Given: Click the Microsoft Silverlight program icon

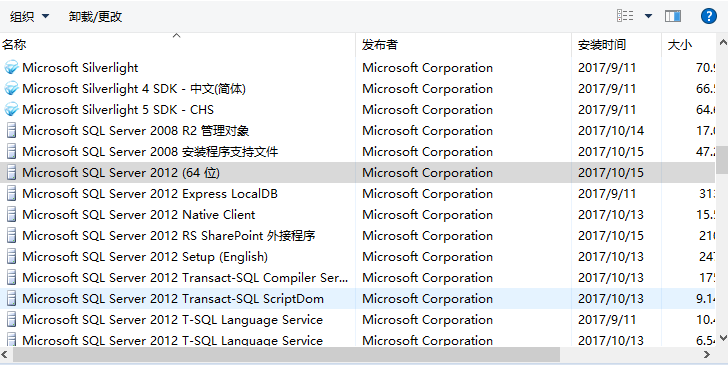Looking at the screenshot, I should [11, 67].
